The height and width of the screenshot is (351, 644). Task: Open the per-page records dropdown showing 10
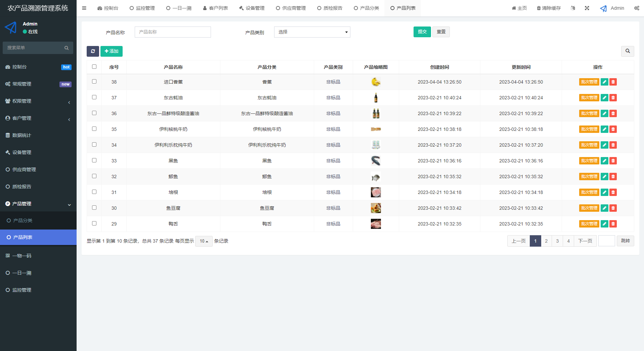tap(204, 241)
